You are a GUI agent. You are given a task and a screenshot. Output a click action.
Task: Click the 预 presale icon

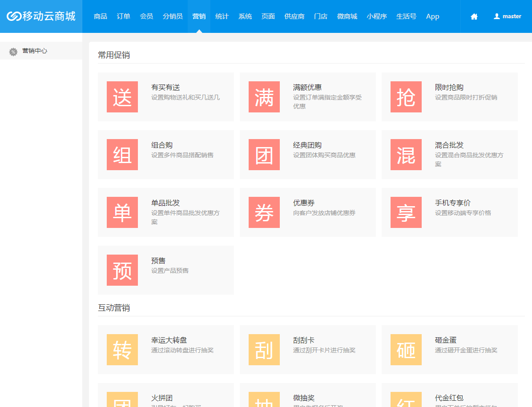122,270
